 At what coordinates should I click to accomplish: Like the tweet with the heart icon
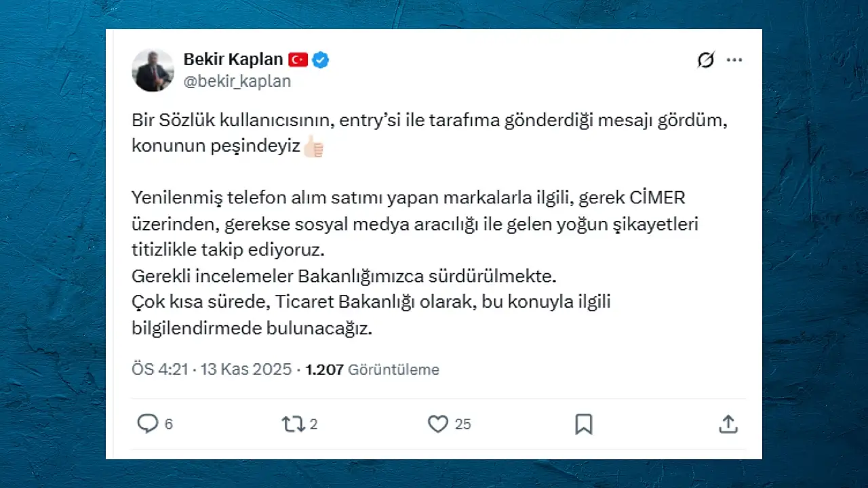[x=438, y=424]
